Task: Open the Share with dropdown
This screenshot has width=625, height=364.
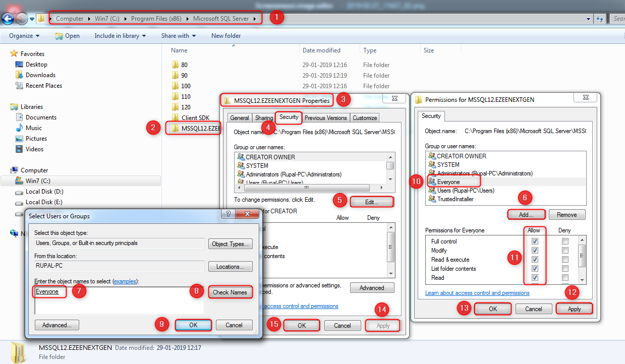Action: [179, 36]
